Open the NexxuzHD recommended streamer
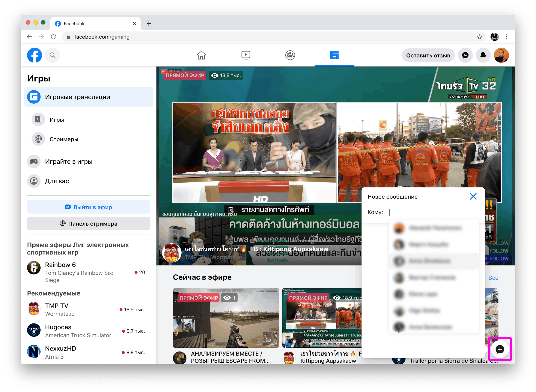The width and height of the screenshot is (536, 392). (89, 352)
